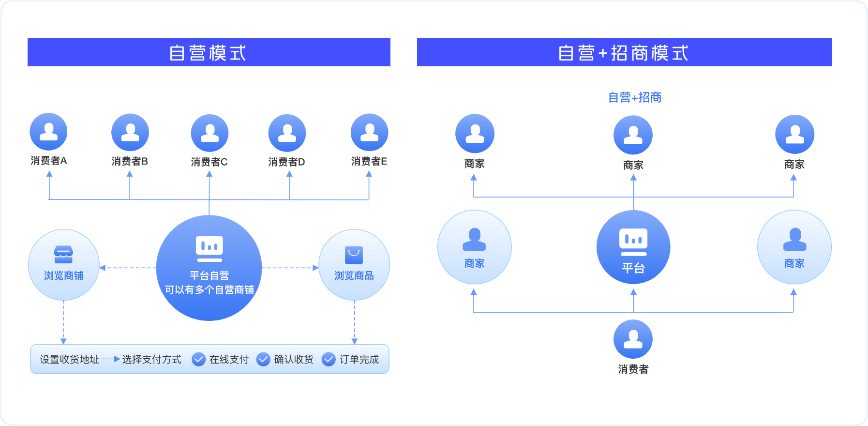Click the 自营+招商模式 header banner
The height and width of the screenshot is (426, 868).
point(624,52)
